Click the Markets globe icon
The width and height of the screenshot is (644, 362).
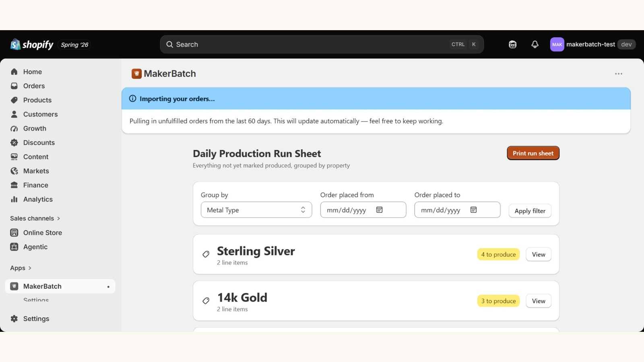pyautogui.click(x=14, y=171)
